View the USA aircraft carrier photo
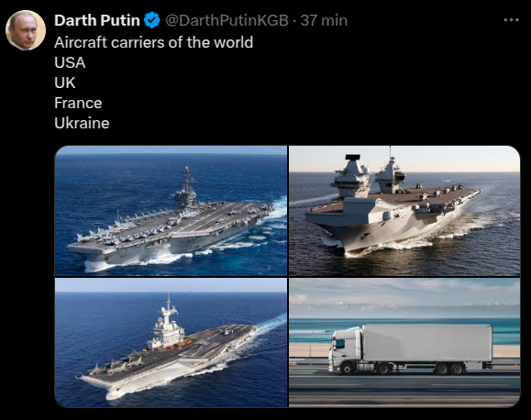 [171, 211]
